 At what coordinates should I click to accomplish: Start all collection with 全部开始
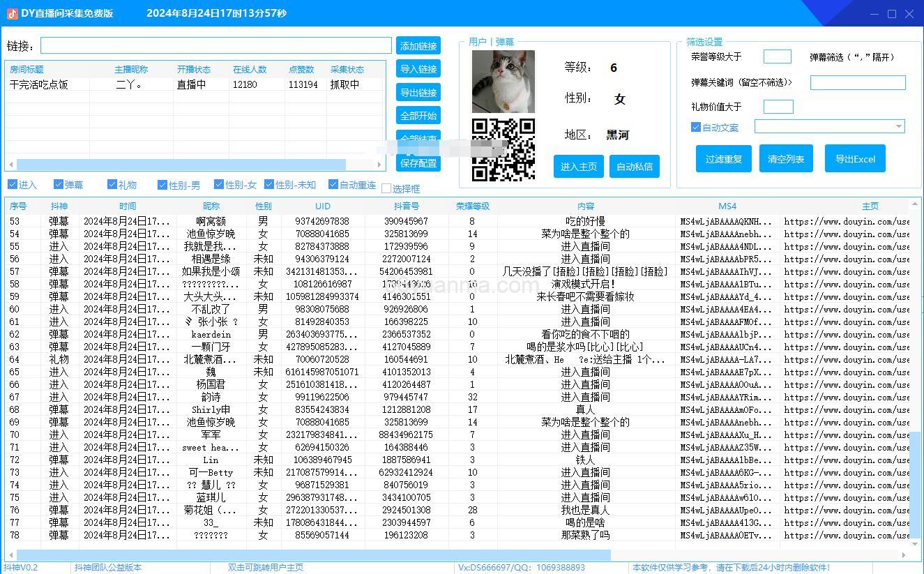pyautogui.click(x=418, y=115)
